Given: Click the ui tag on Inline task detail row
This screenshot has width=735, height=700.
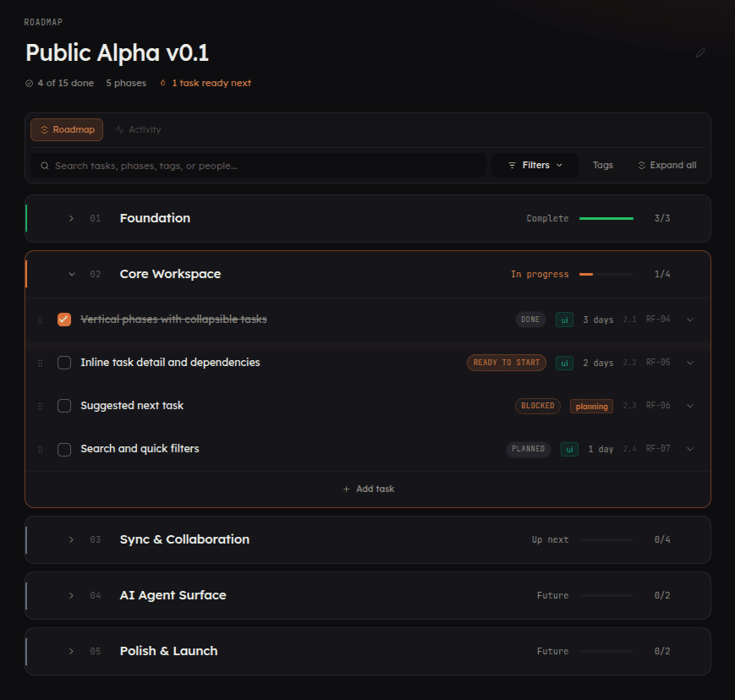Looking at the screenshot, I should click(x=564, y=364).
